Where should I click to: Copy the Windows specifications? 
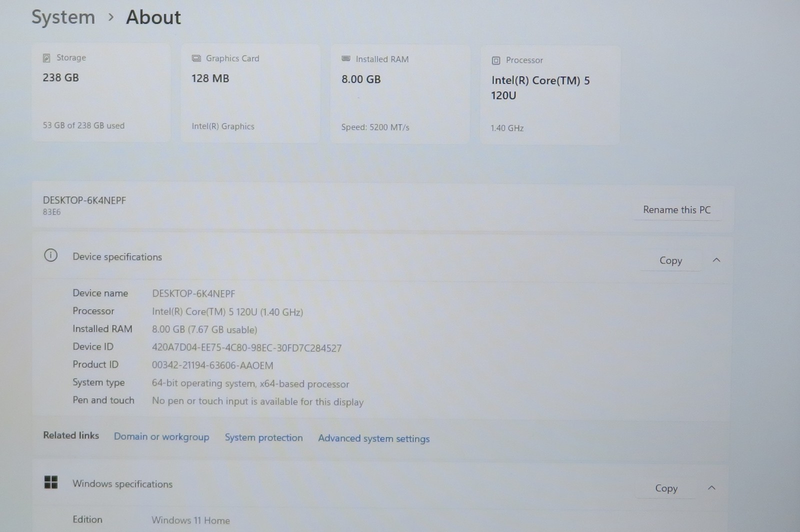[x=666, y=488]
